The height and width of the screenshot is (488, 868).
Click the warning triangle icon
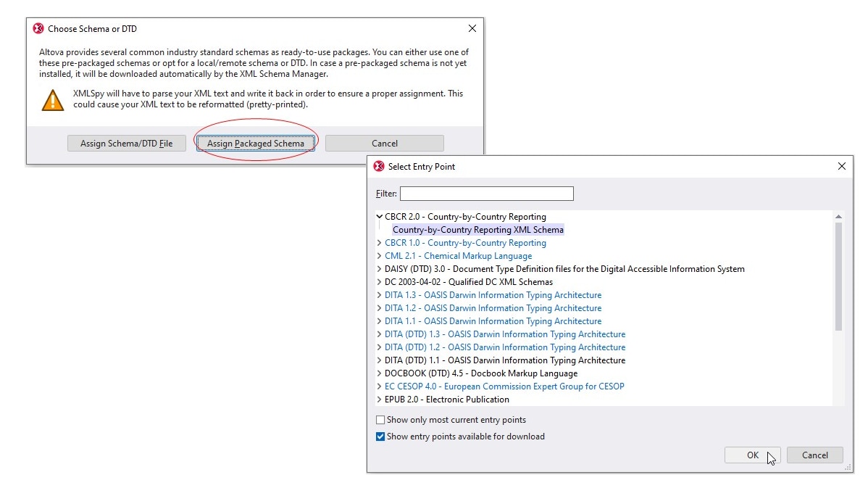pyautogui.click(x=51, y=99)
